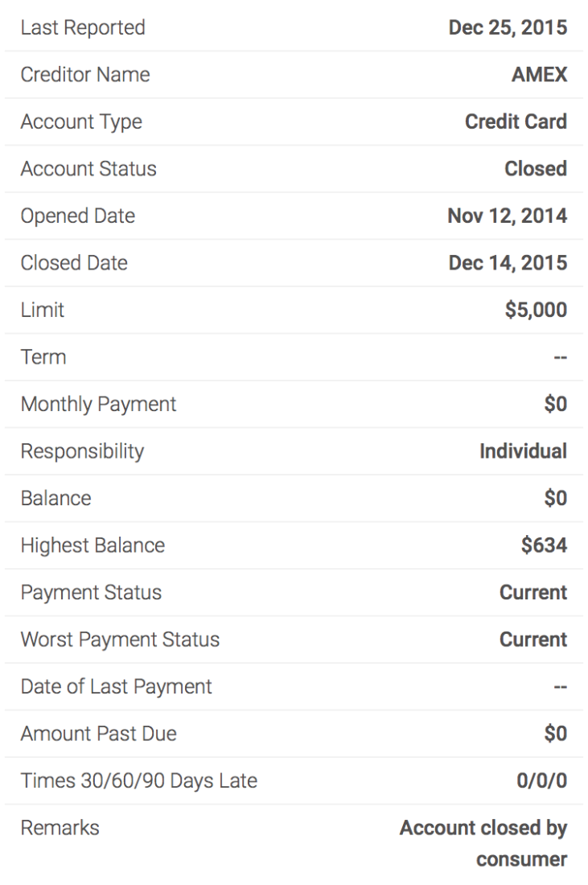Select the Individual responsibility value
Image resolution: width=588 pixels, height=885 pixels.
coord(523,451)
